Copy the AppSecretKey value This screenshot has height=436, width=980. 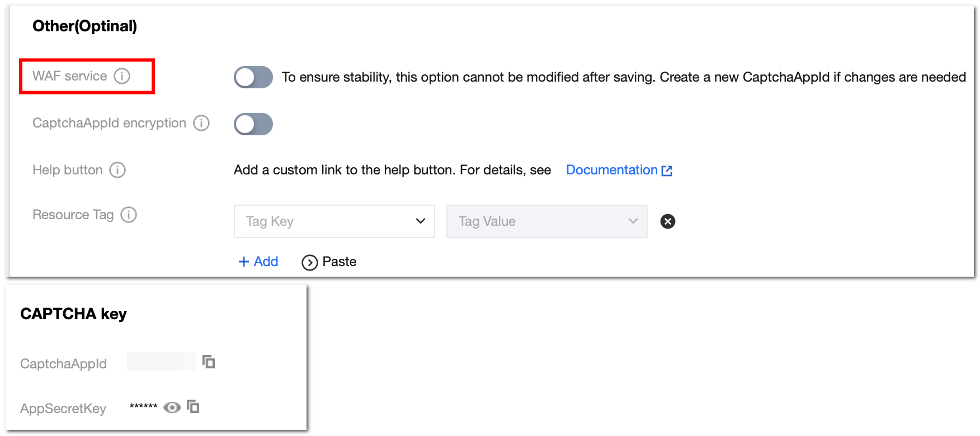pyautogui.click(x=193, y=406)
